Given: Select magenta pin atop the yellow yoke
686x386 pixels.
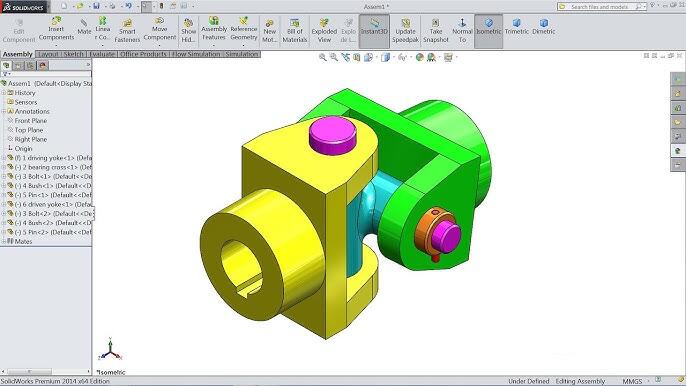Looking at the screenshot, I should point(333,135).
